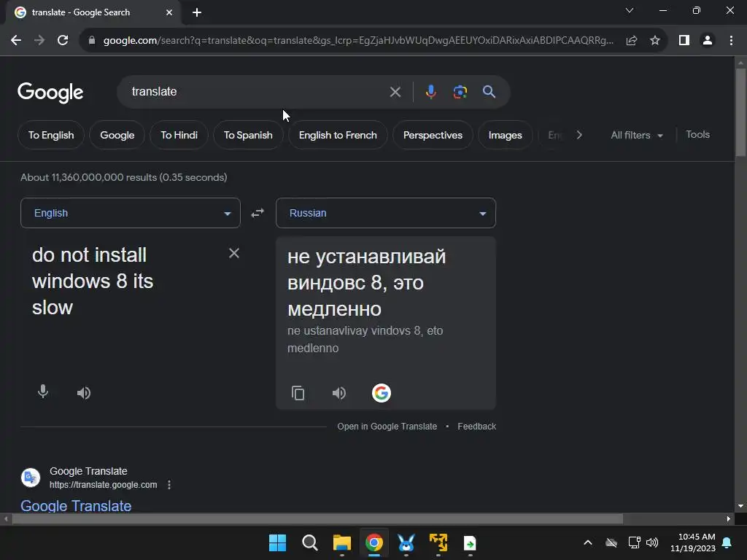Select the Images chip
Viewport: 747px width, 560px height.
point(505,135)
